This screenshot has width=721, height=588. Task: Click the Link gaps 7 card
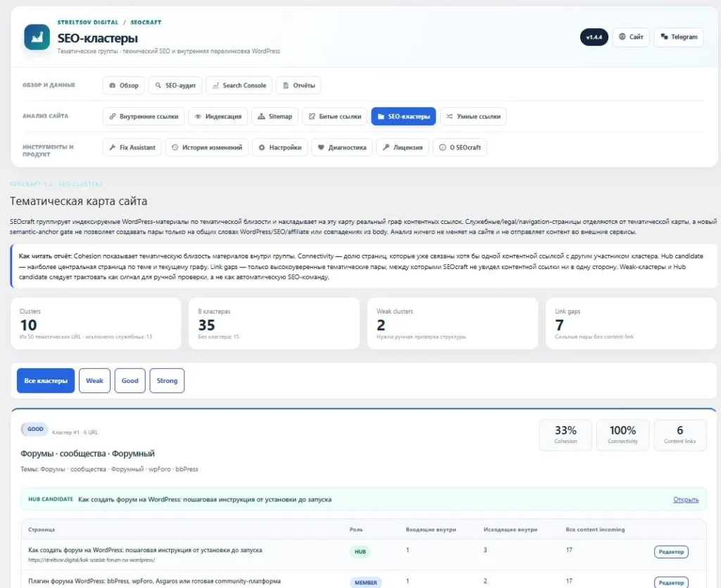tap(631, 323)
